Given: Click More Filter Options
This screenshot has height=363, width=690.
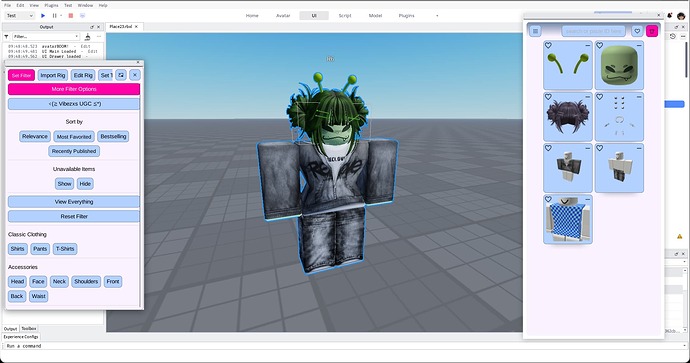Looking at the screenshot, I should click(74, 89).
